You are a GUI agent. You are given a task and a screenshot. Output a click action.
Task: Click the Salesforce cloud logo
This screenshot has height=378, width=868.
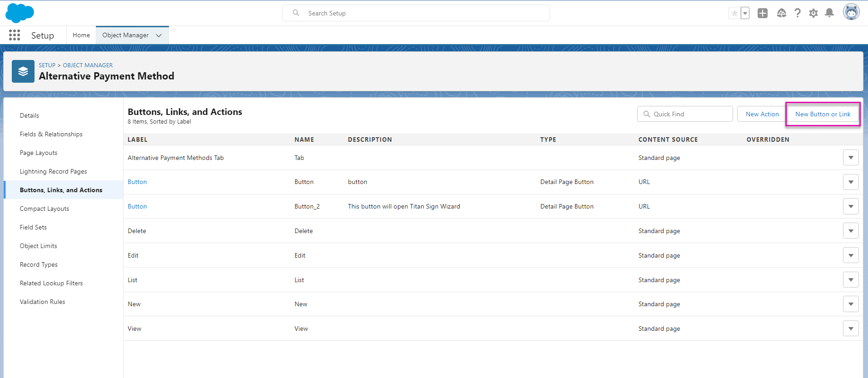[x=20, y=13]
